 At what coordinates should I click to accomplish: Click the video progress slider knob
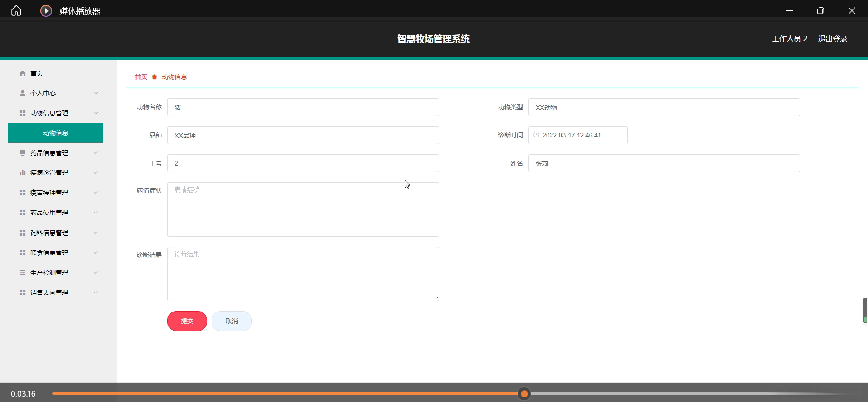[524, 394]
